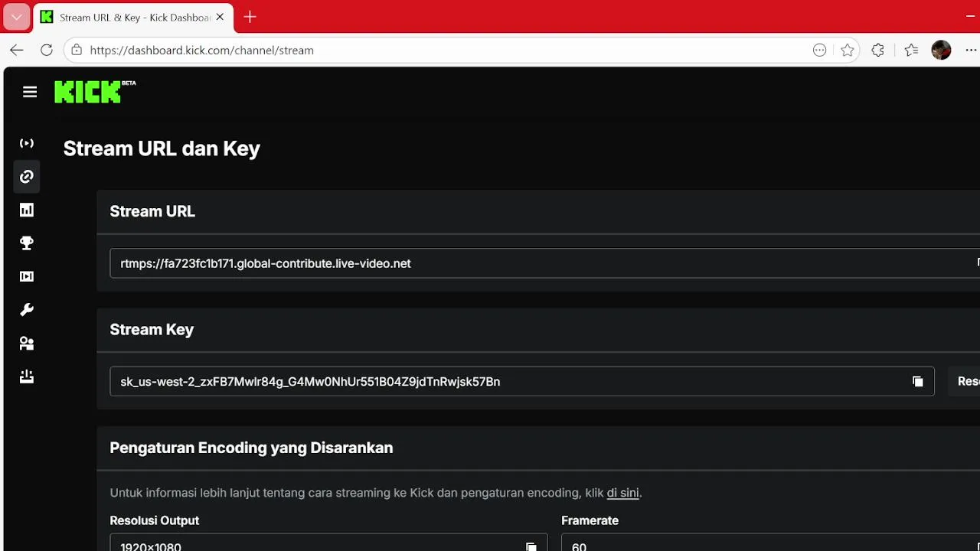980x551 pixels.
Task: Refresh the browser page
Action: [x=47, y=51]
